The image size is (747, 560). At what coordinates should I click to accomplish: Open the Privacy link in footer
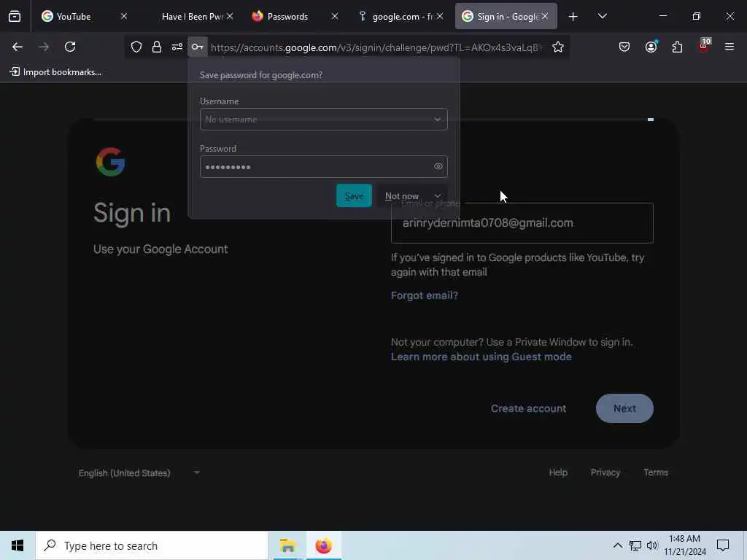(x=605, y=472)
